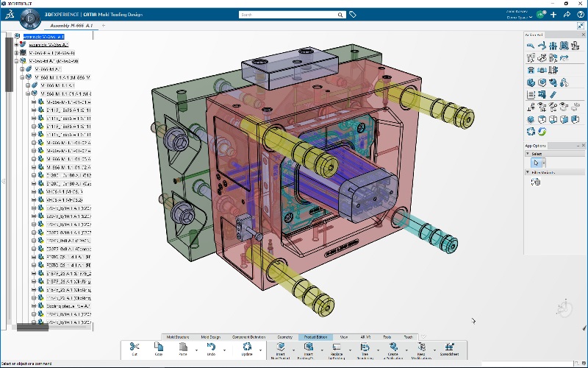Viewport: 588px width, 368px height.
Task: Collapse the Select section in App Options
Action: pyautogui.click(x=528, y=154)
